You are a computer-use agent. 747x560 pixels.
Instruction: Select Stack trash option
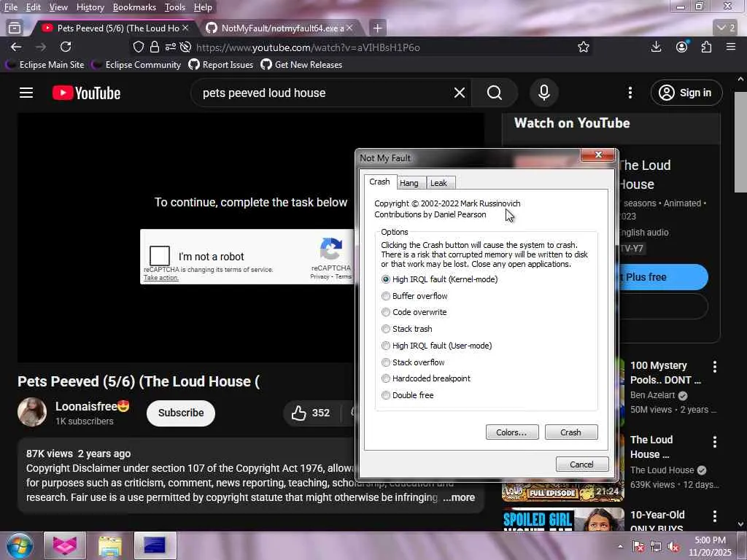coord(385,329)
